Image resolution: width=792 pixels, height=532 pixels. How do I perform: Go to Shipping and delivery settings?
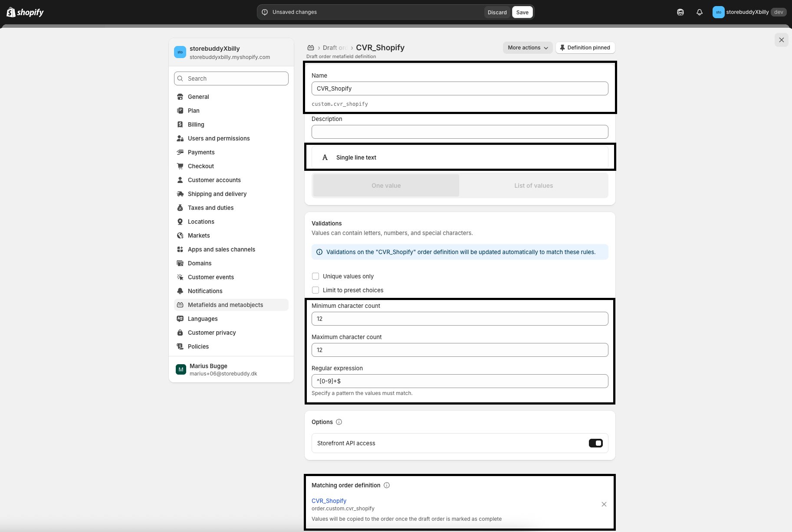pos(217,194)
